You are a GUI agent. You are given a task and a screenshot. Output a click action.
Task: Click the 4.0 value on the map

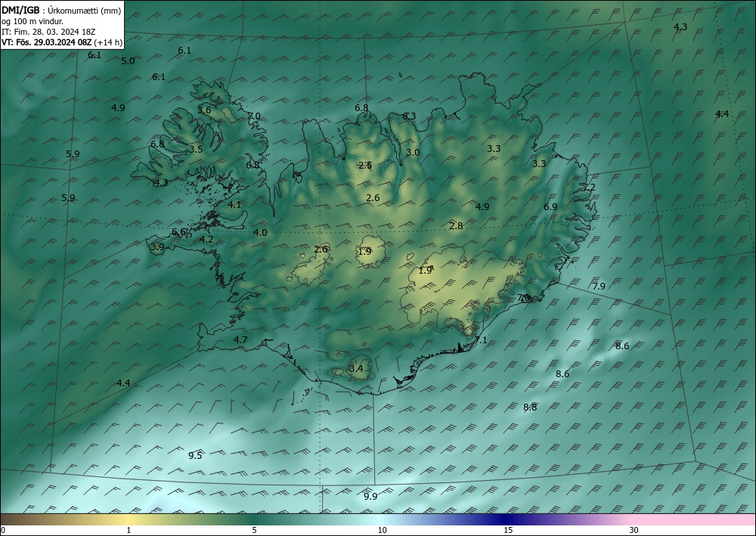(260, 232)
